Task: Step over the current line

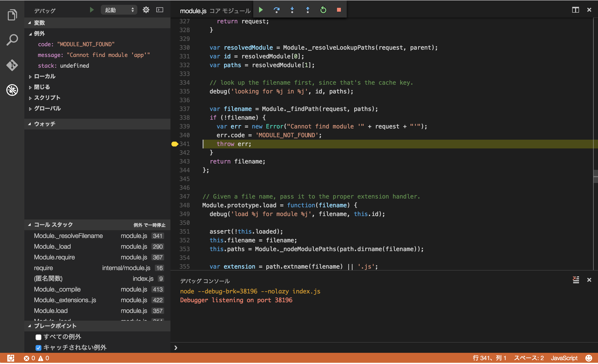Action: coord(277,10)
